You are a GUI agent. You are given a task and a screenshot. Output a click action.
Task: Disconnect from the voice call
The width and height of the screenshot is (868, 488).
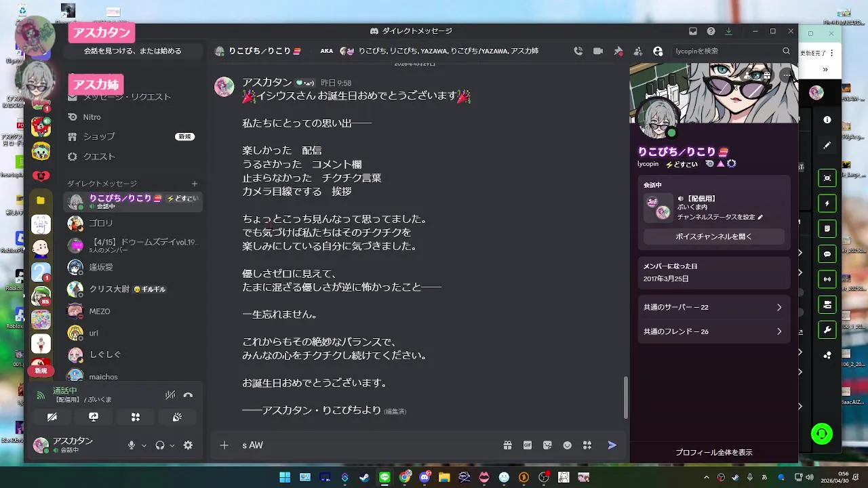click(x=188, y=395)
